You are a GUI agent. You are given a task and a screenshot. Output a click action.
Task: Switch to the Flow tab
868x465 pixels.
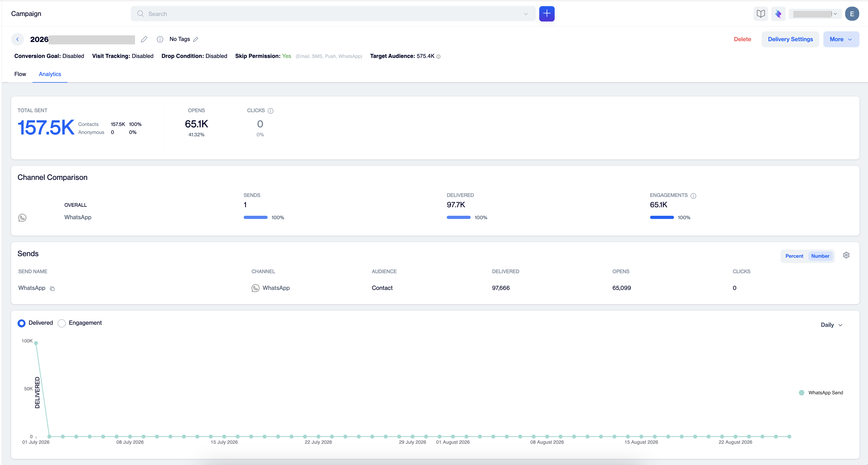pos(20,74)
